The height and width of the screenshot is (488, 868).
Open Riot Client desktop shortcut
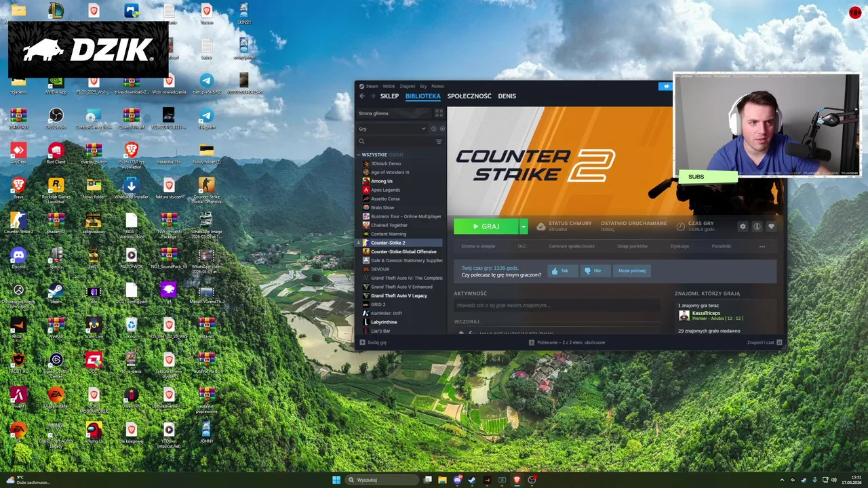(56, 152)
